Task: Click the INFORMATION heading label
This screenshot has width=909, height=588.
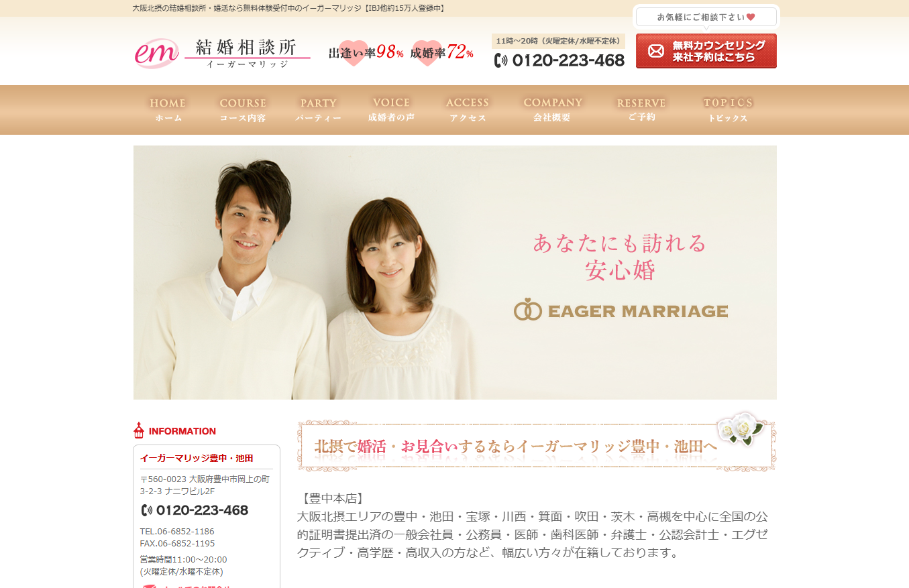Action: coord(182,431)
